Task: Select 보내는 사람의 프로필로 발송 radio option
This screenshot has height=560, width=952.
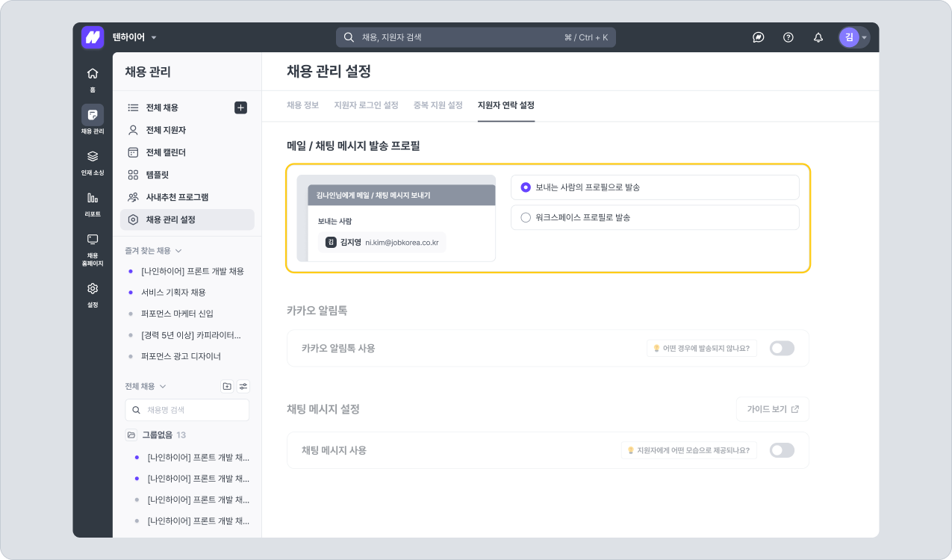Action: click(526, 187)
